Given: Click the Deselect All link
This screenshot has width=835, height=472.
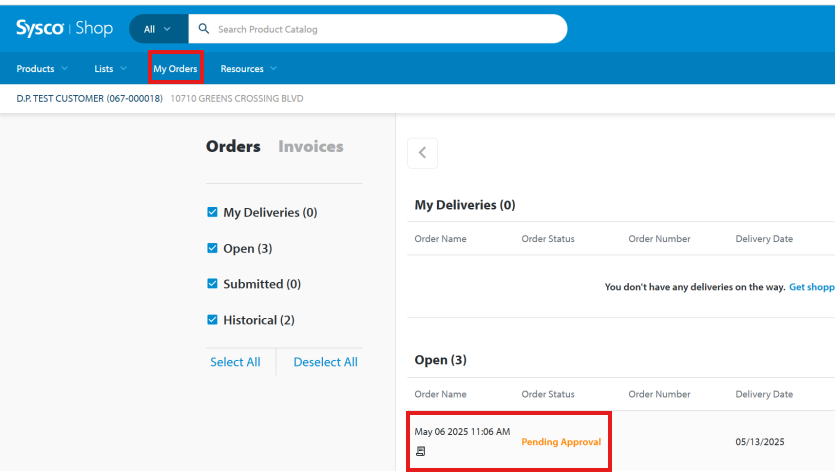Looking at the screenshot, I should pyautogui.click(x=325, y=362).
